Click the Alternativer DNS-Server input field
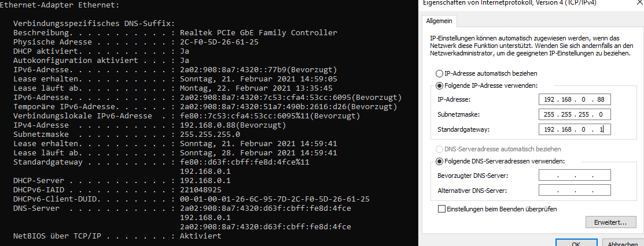Viewport: 644px width, 246px height. click(575, 190)
